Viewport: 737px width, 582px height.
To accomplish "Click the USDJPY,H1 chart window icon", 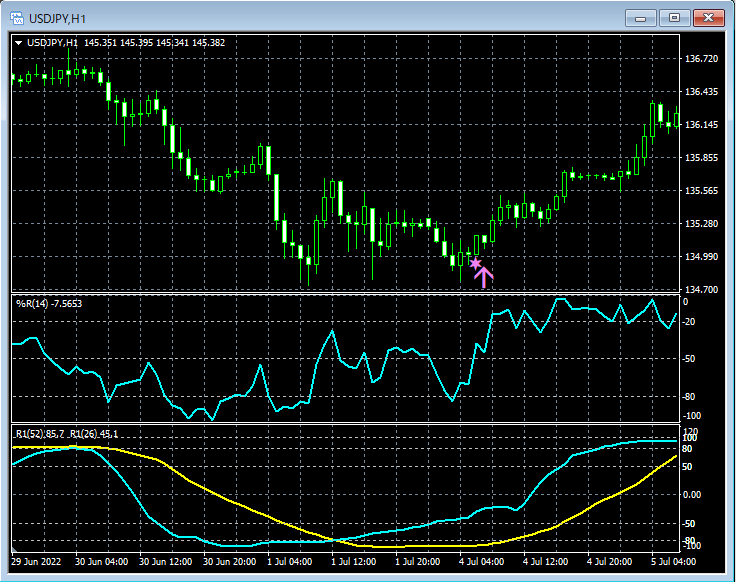I will [x=17, y=19].
